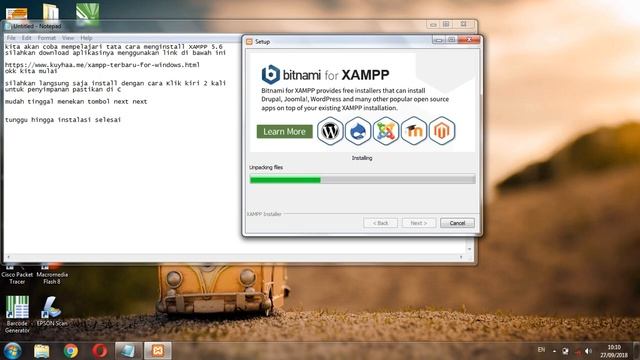Click Notepad vertical scrollbar down arrow

[469, 249]
